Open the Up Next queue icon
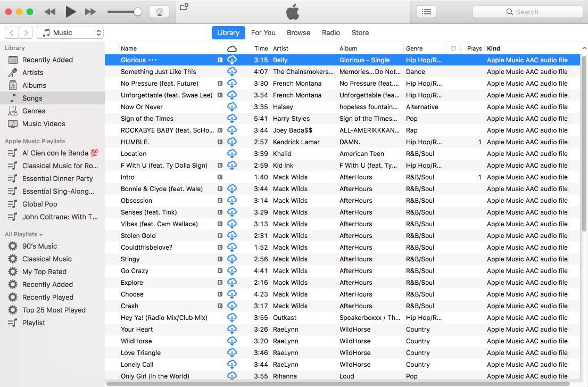The width and height of the screenshot is (588, 387). coord(426,11)
